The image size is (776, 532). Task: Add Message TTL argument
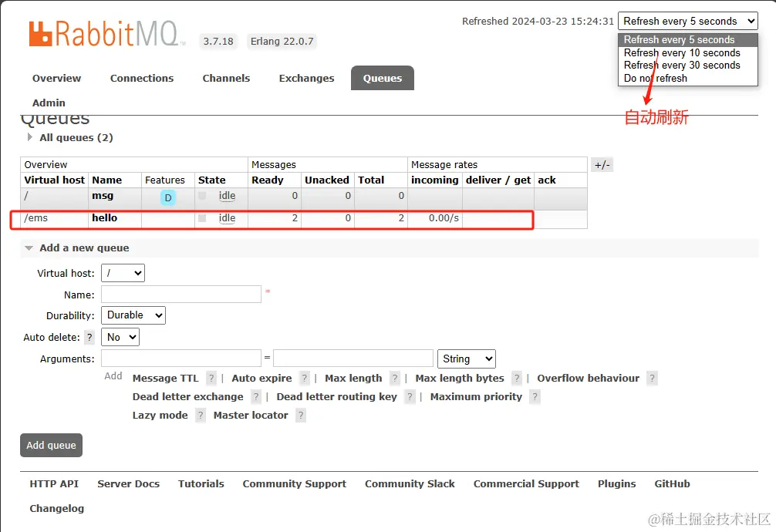coord(165,379)
